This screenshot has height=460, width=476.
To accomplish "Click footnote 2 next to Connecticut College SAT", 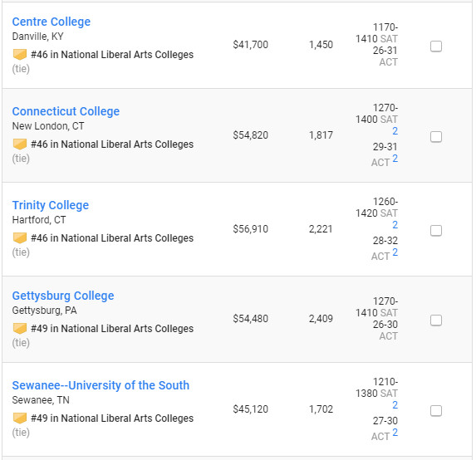I will [x=395, y=131].
